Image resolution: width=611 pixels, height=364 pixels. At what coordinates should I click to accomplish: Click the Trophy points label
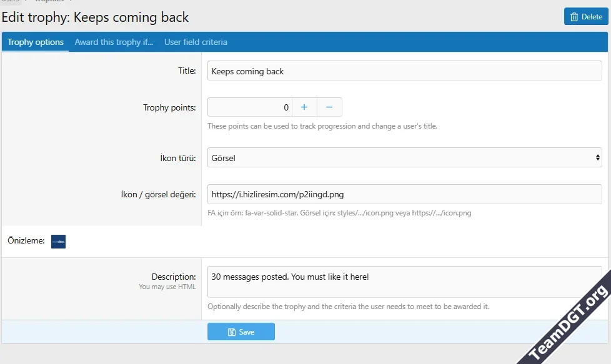point(169,107)
